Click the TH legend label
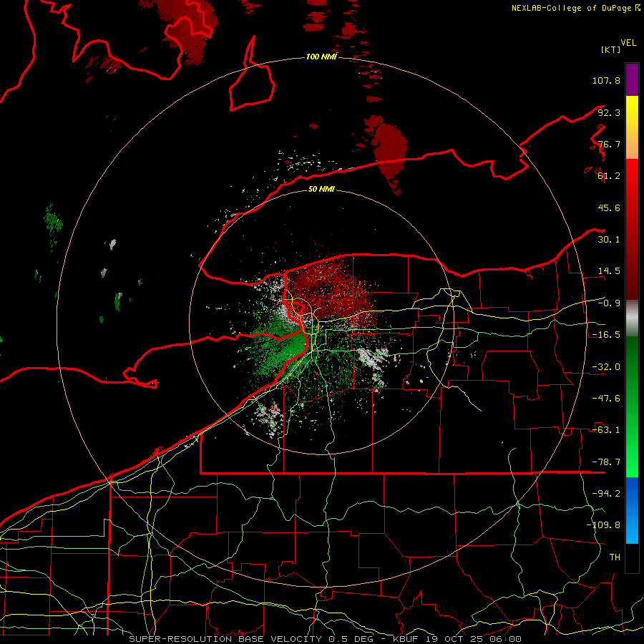 (x=615, y=557)
